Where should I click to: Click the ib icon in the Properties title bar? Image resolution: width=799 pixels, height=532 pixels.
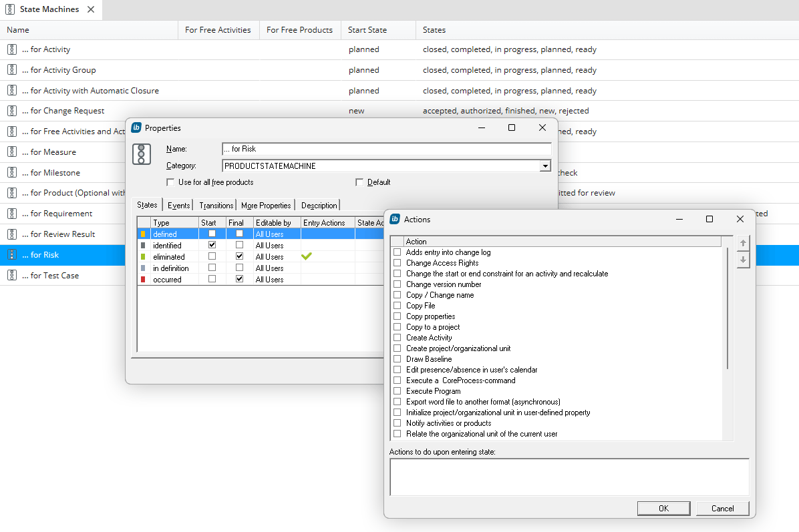coord(136,127)
